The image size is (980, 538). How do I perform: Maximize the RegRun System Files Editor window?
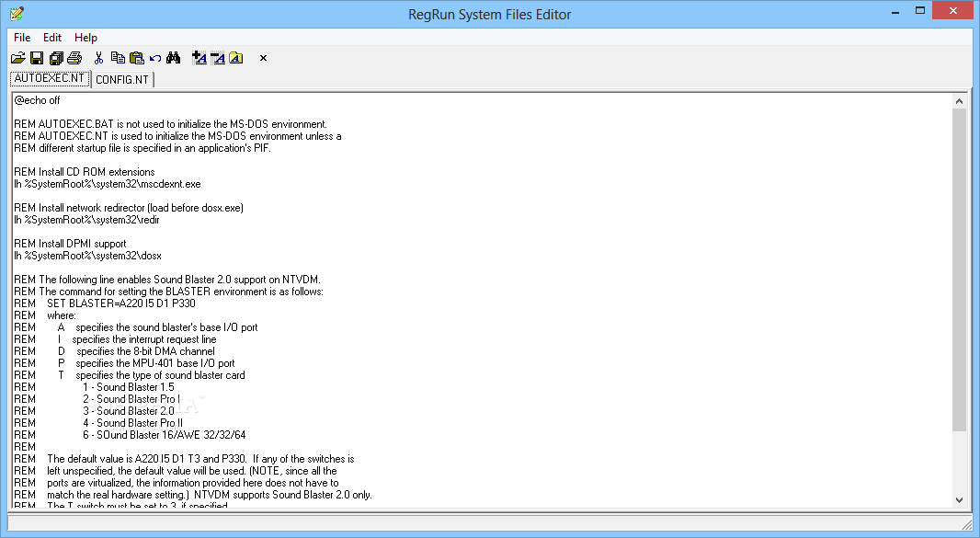coord(920,11)
